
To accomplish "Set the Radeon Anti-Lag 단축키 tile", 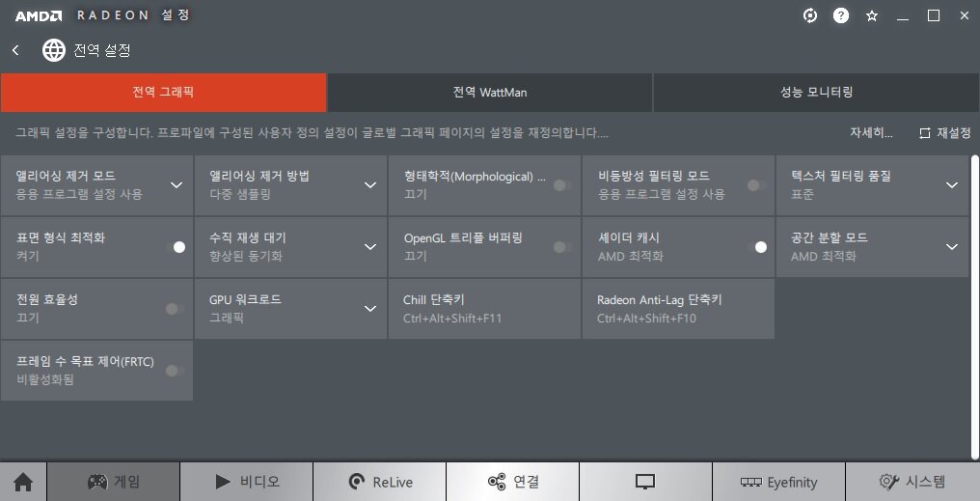I will click(678, 309).
